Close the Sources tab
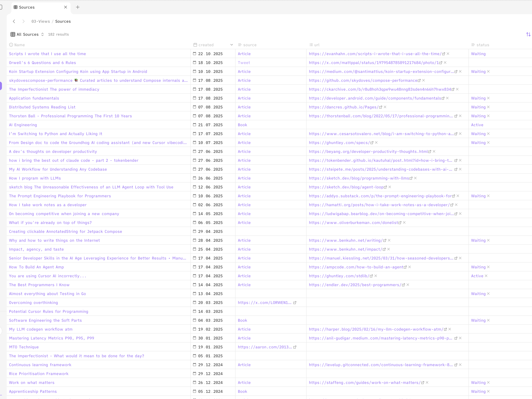Screen dimensions: 532x399 click(x=66, y=7)
